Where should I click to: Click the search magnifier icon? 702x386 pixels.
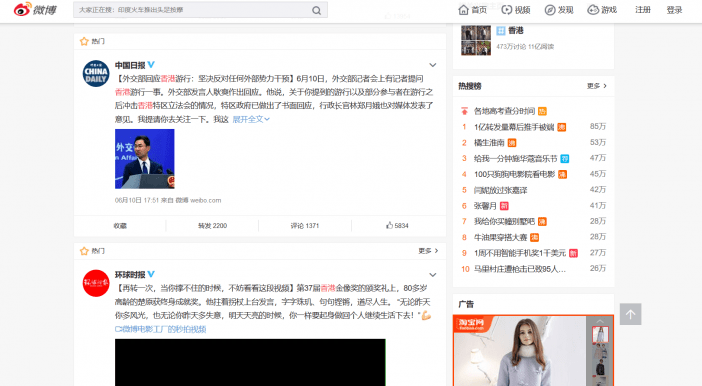pyautogui.click(x=317, y=10)
